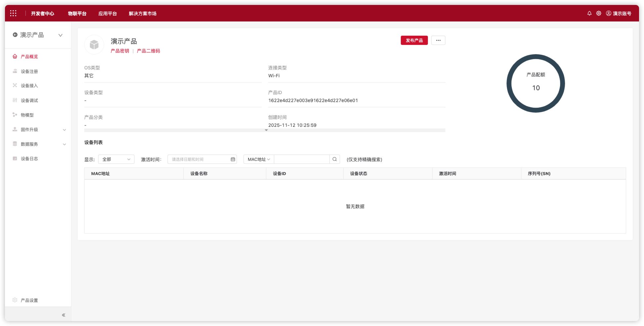644x326 pixels.
Task: Click the search magnifier icon
Action: tap(334, 159)
